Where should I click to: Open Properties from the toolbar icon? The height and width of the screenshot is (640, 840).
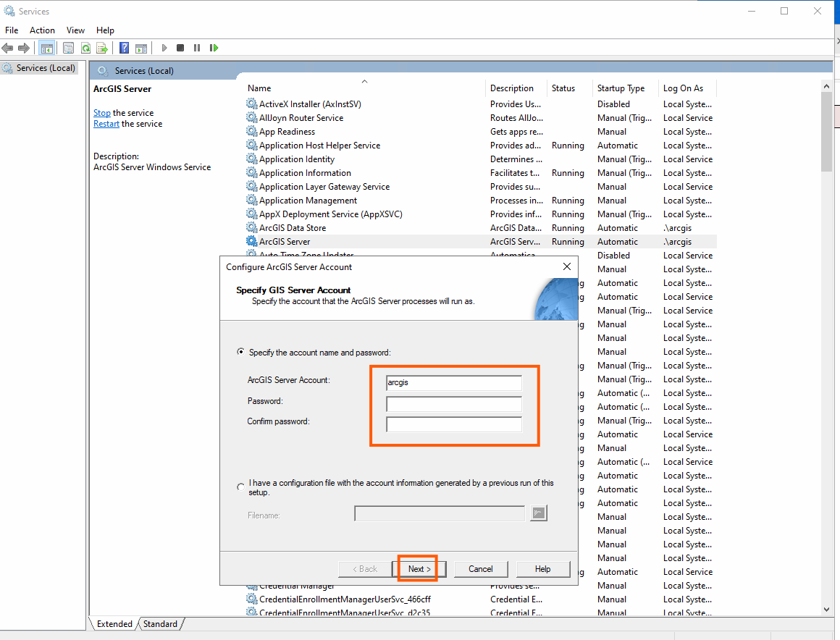[68, 49]
